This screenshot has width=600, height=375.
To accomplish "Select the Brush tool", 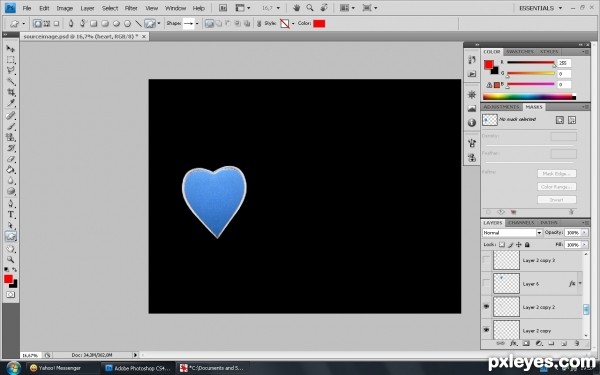I will [11, 126].
